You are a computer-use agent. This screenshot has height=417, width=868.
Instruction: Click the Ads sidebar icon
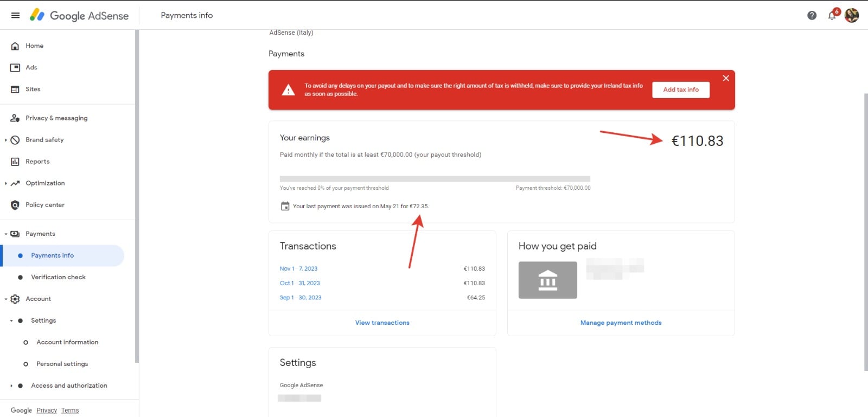pyautogui.click(x=15, y=68)
